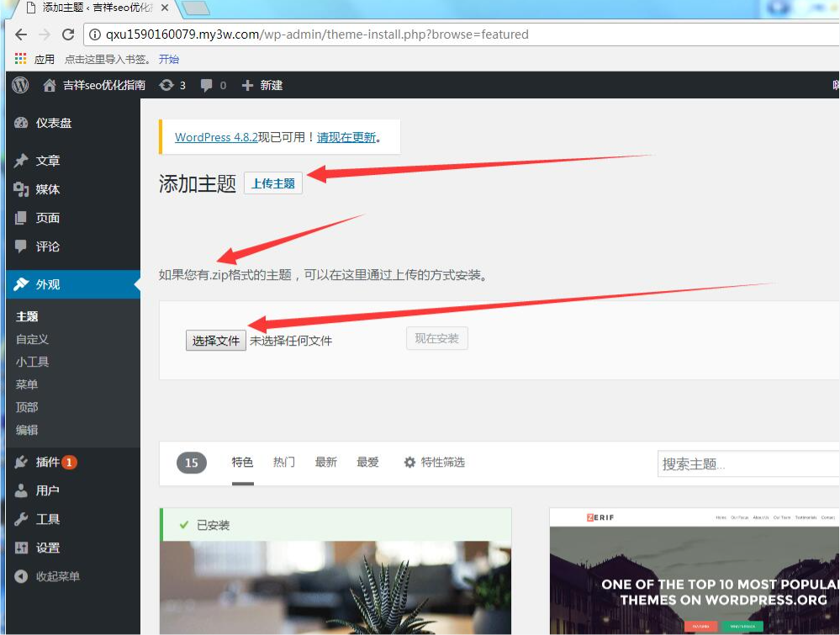This screenshot has height=635, width=840.
Task: Click the WordPress 4.8.2 link
Action: [x=216, y=137]
